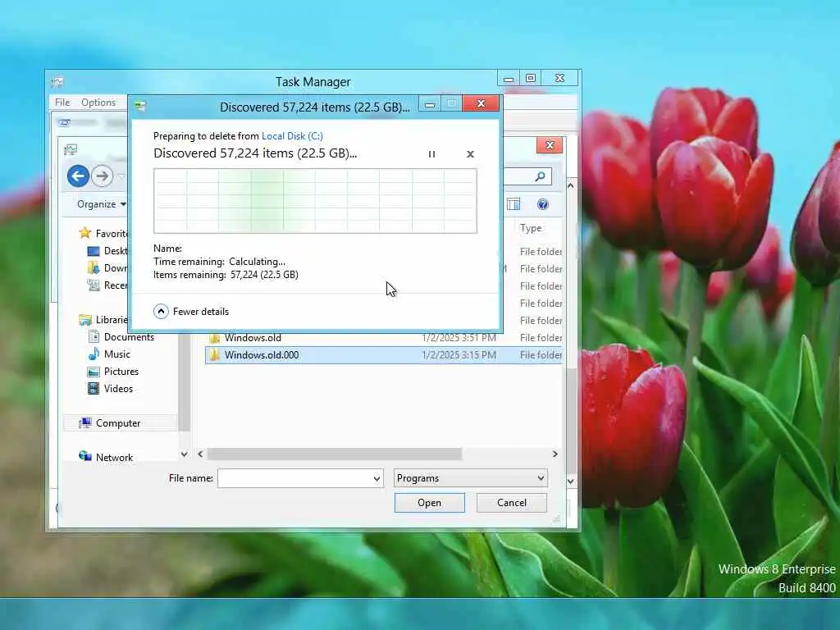
Task: Open the Videos library
Action: [111, 388]
